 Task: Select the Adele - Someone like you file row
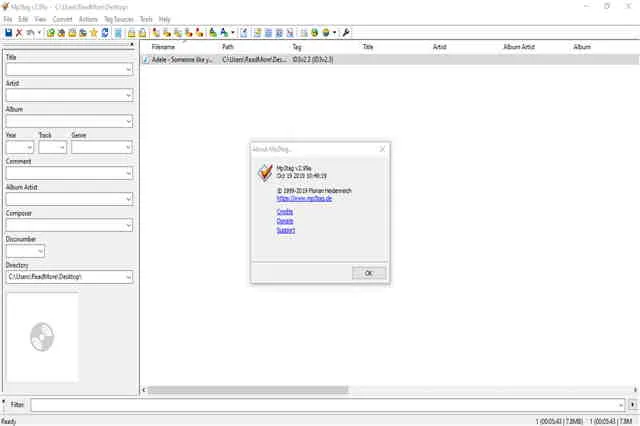pos(390,60)
